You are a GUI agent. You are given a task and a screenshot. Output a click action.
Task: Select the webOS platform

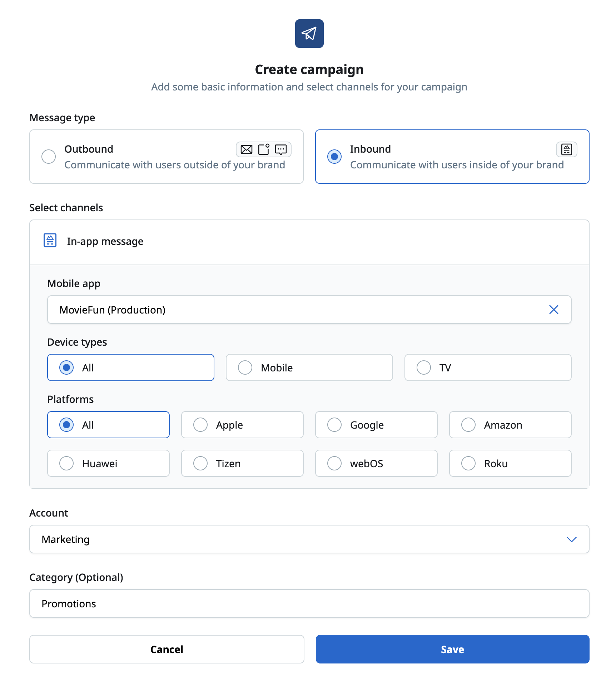pyautogui.click(x=376, y=463)
